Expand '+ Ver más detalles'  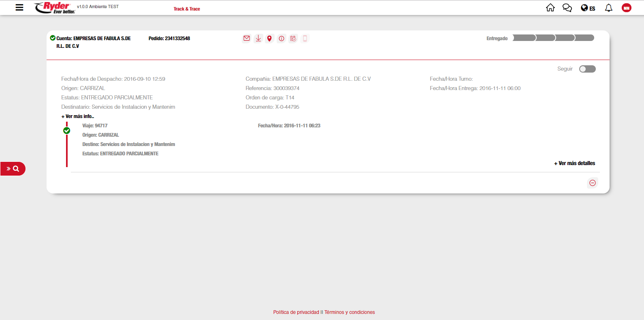click(x=574, y=163)
